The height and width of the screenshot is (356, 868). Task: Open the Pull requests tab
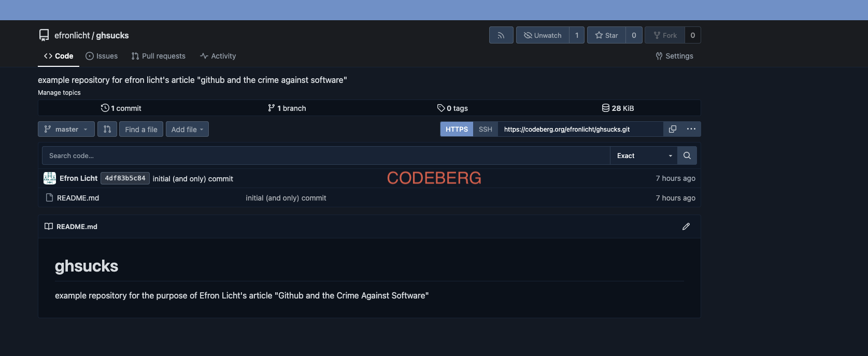[x=158, y=56]
